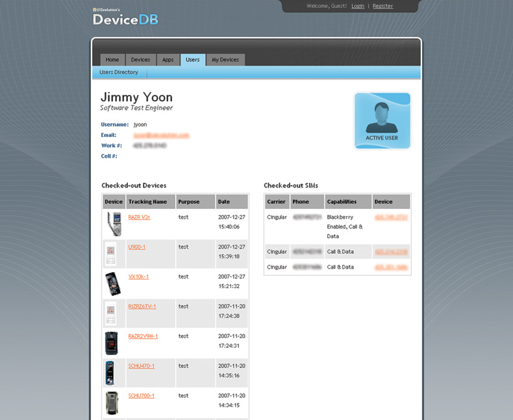Open the SCHU470-1 phone thumbnail
The height and width of the screenshot is (420, 513).
(x=111, y=373)
